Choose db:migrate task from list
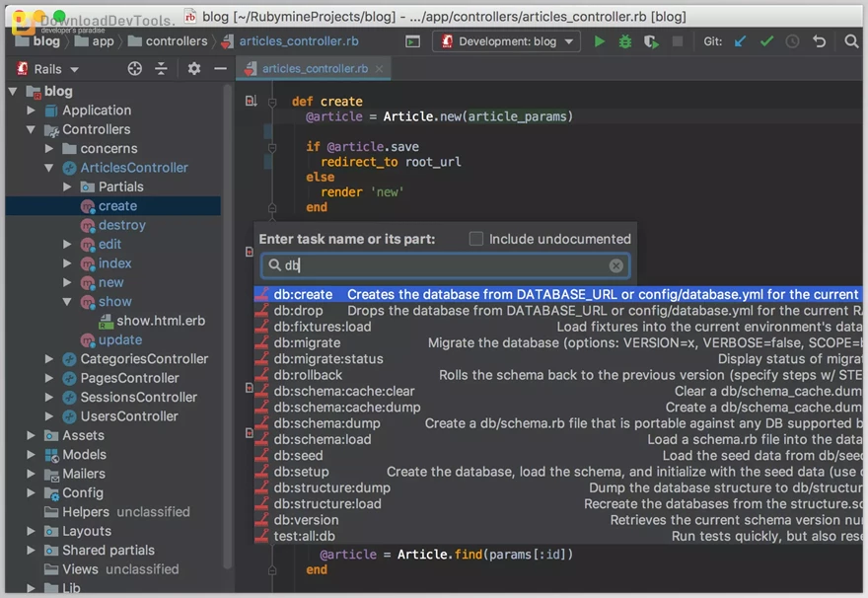Image resolution: width=868 pixels, height=598 pixels. click(558, 342)
